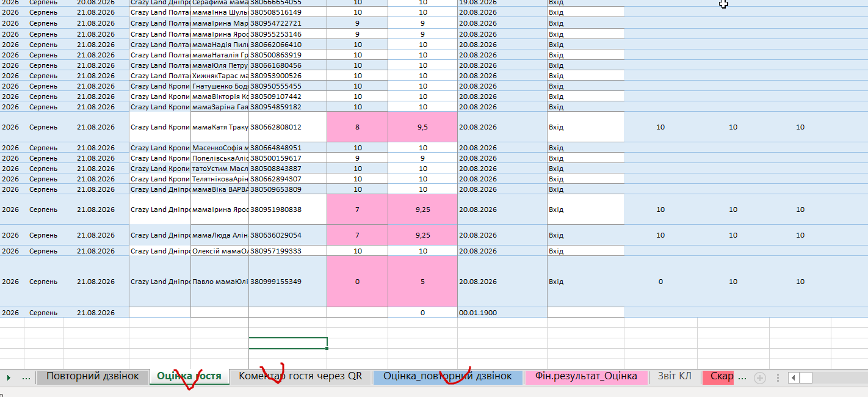Image resolution: width=868 pixels, height=397 pixels.
Task: Open the Коментар гостя через QR tab
Action: [300, 377]
